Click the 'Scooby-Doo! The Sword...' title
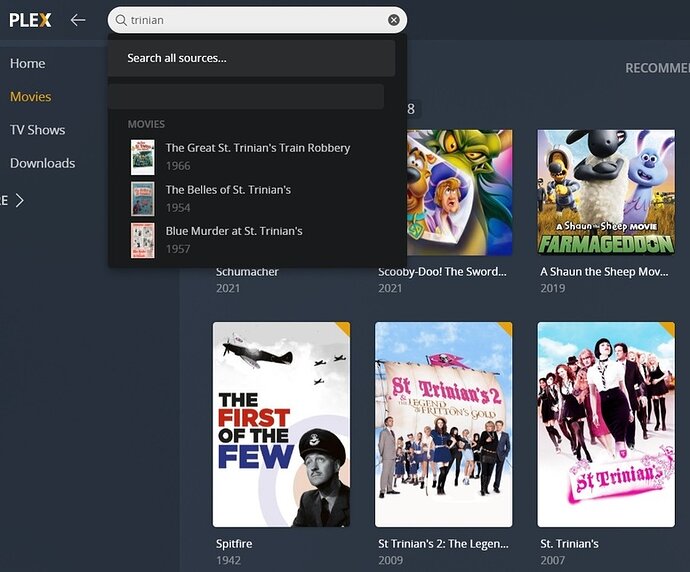 442,272
